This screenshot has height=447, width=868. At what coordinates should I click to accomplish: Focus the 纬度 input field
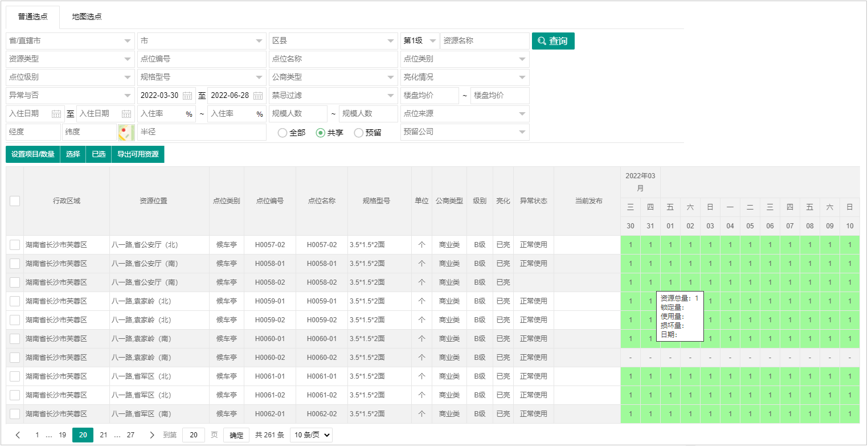pyautogui.click(x=89, y=132)
